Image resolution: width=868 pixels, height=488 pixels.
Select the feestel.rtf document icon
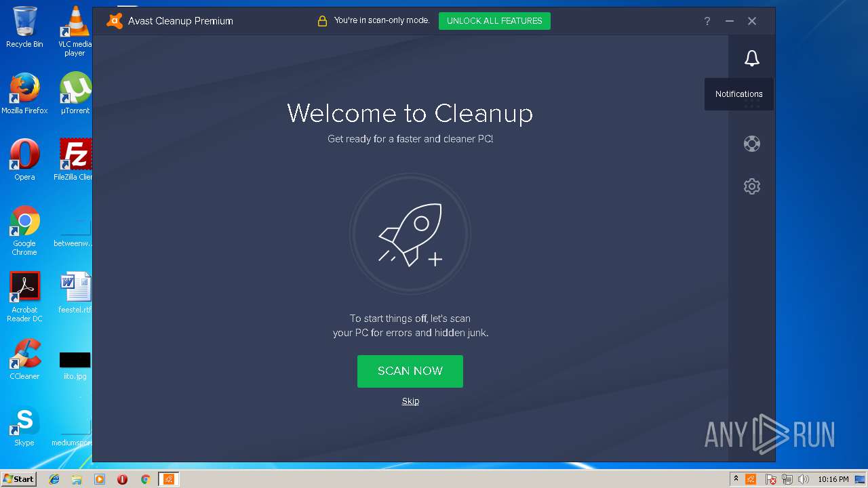pos(75,293)
